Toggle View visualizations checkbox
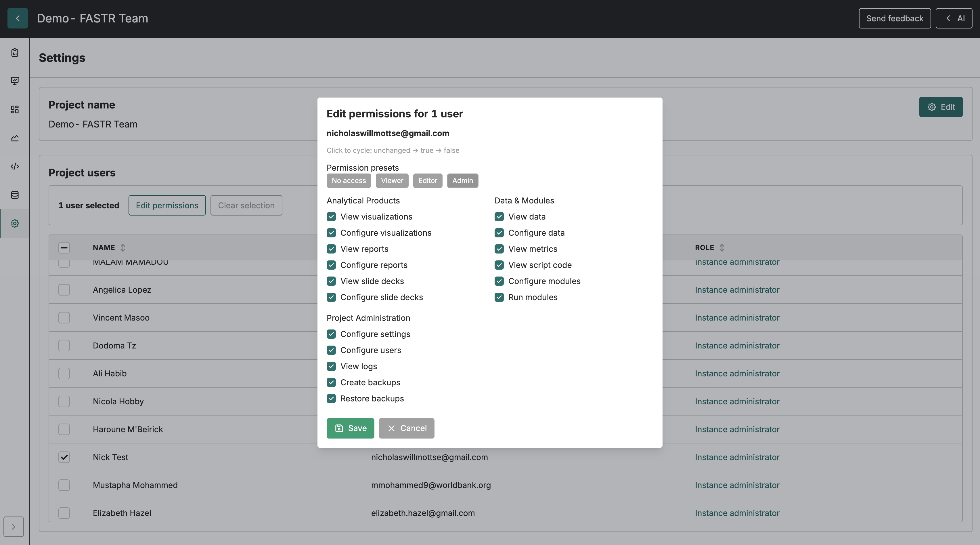Image resolution: width=980 pixels, height=545 pixels. (331, 217)
